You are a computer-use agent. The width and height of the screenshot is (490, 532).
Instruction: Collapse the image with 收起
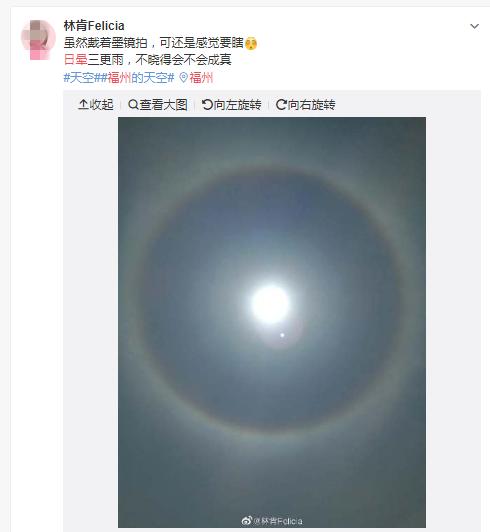[x=96, y=104]
